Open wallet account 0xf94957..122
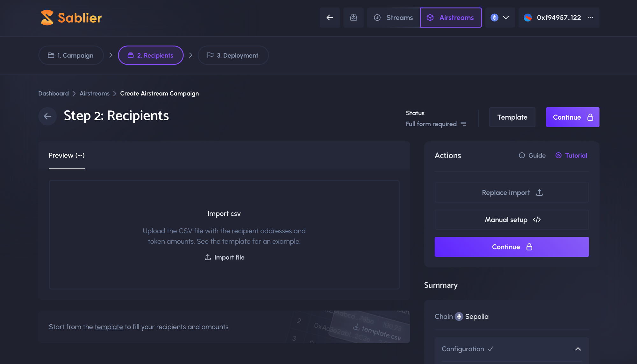 [553, 17]
